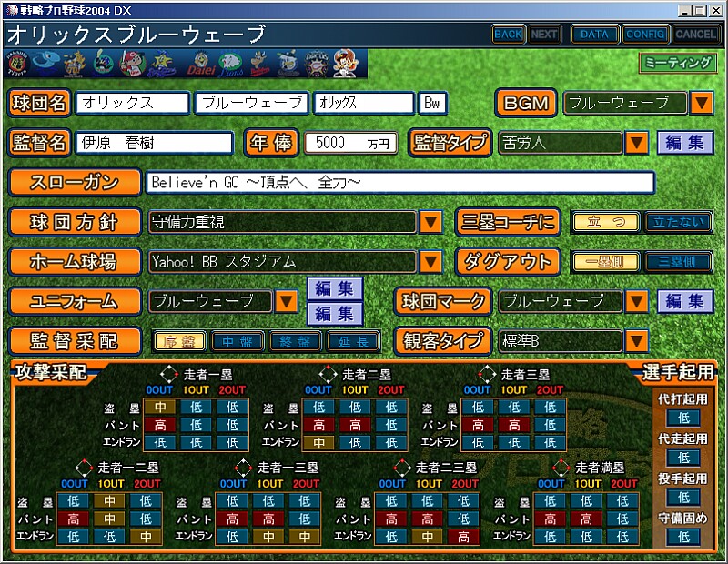
Task: Change the 投手起用 level cell
Action: point(683,498)
